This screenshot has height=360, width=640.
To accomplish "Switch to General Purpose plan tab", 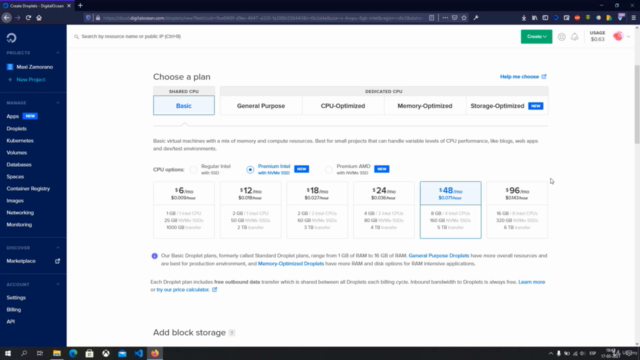I will 261,106.
